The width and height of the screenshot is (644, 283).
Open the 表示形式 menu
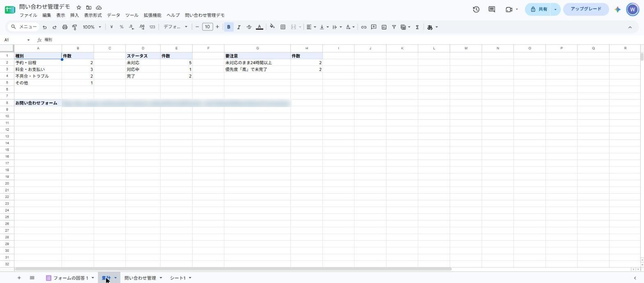pyautogui.click(x=93, y=15)
